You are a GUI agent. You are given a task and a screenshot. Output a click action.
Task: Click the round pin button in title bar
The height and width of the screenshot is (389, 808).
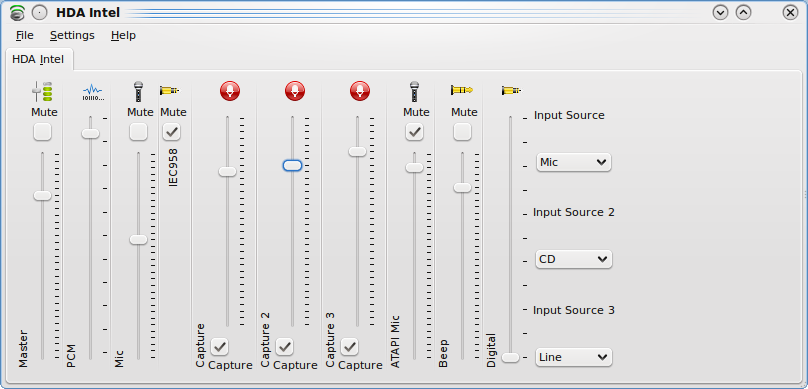39,12
